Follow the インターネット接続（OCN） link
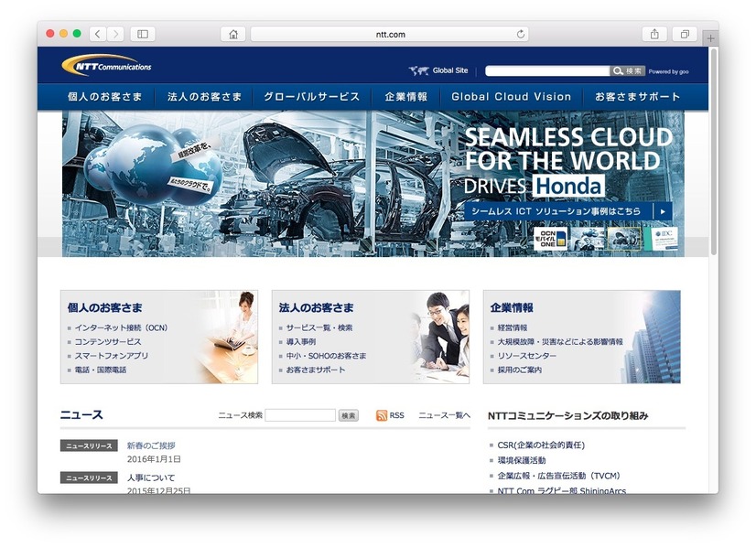 pos(122,327)
